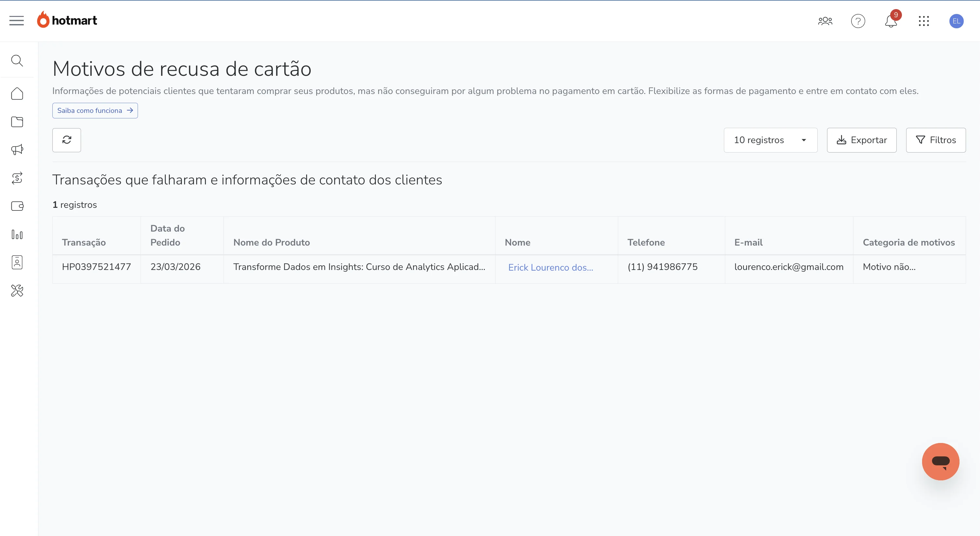Open the EL profile avatar menu
Screen dimensions: 980x536
coord(957,21)
